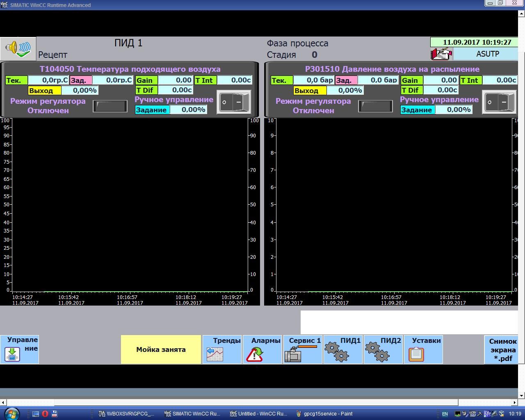This screenshot has height=420, width=525.
Task: Click the horizontal scrollbar right arrow
Action: (515, 403)
